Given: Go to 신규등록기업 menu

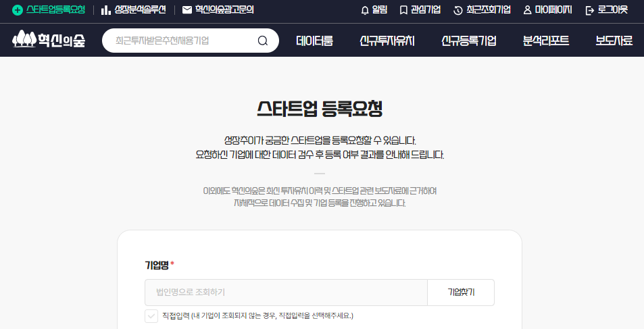Looking at the screenshot, I should (468, 41).
